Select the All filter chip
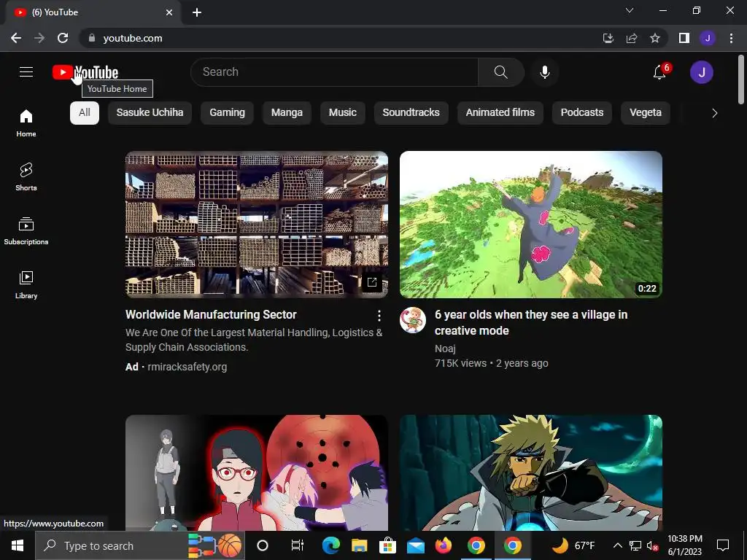The height and width of the screenshot is (560, 747). coord(85,113)
